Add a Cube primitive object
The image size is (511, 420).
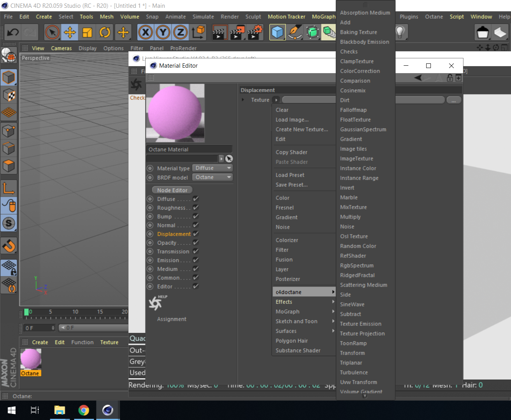(277, 32)
